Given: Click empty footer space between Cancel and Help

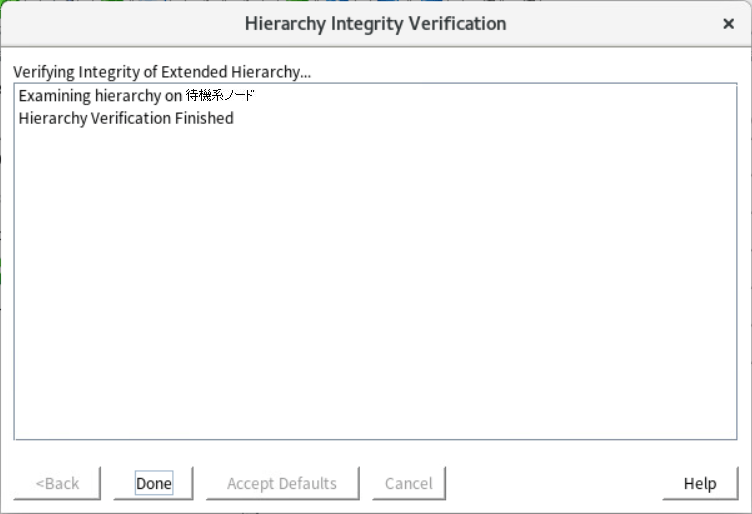Looking at the screenshot, I should click(x=554, y=483).
